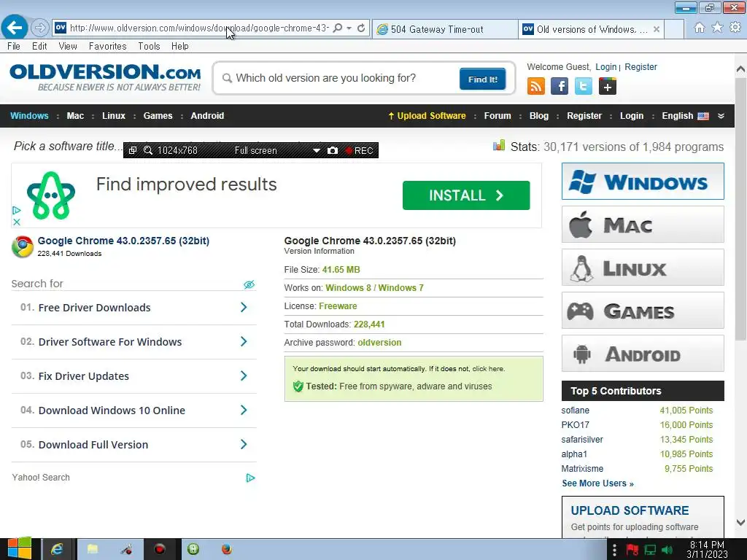Click the green INSTALL button

(x=466, y=195)
